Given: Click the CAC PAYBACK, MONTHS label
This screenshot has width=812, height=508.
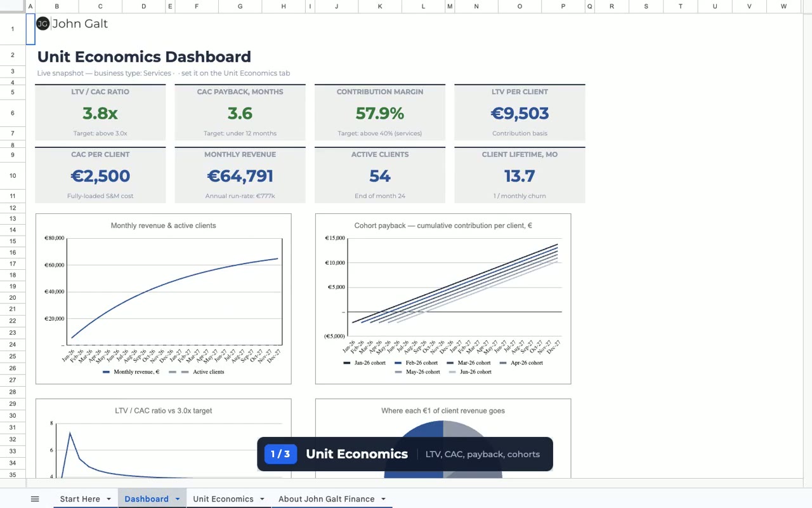Looking at the screenshot, I should (x=240, y=92).
